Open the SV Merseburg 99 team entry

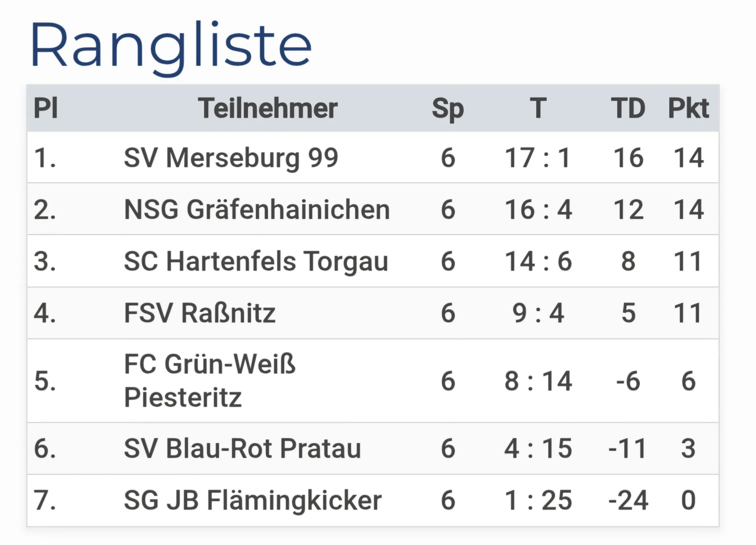tap(231, 158)
